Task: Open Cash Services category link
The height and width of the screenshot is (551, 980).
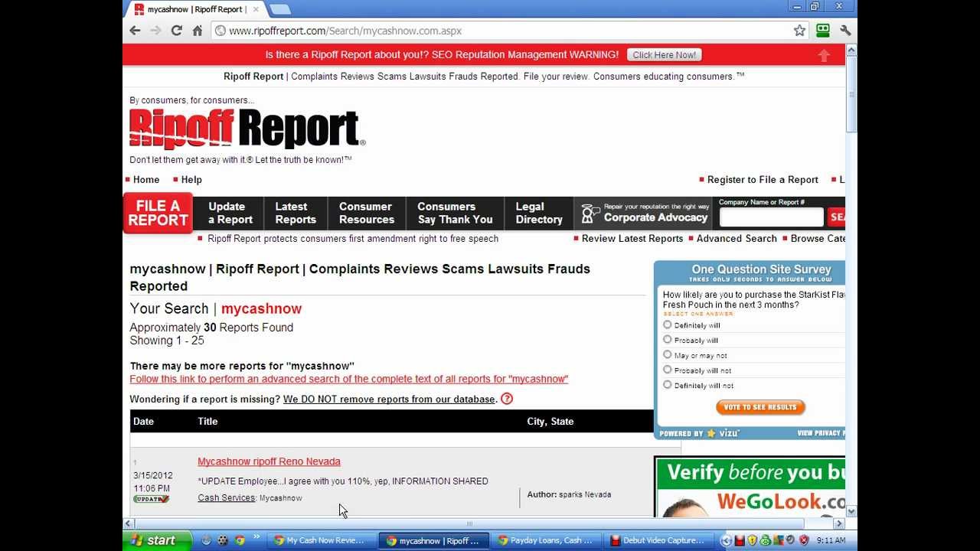Action: click(226, 497)
